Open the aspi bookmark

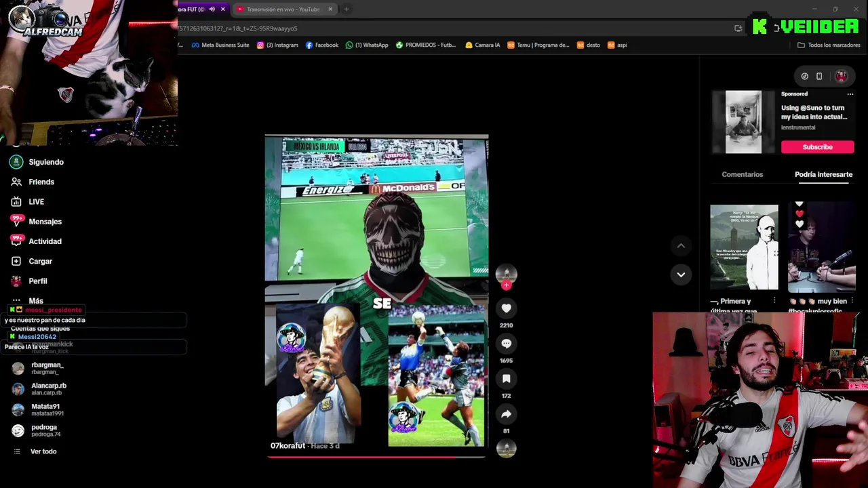pos(617,45)
